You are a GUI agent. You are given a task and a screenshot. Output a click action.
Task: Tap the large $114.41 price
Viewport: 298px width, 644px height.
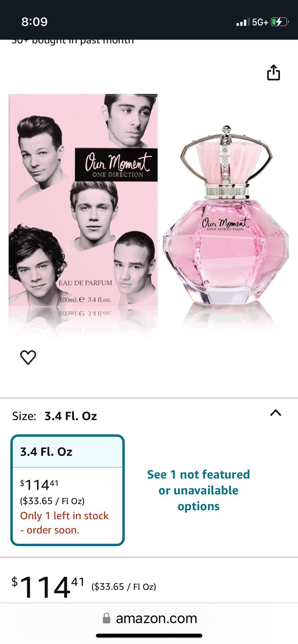(48, 587)
